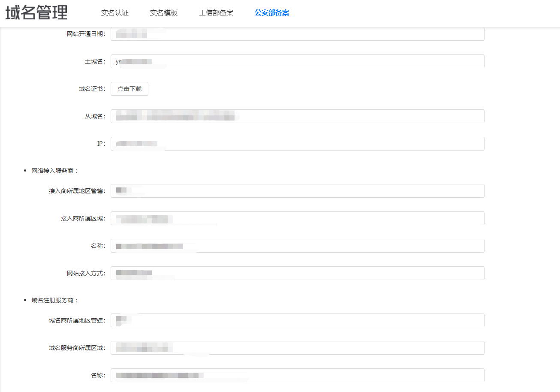Select the 公安部备案 tab

coord(272,13)
